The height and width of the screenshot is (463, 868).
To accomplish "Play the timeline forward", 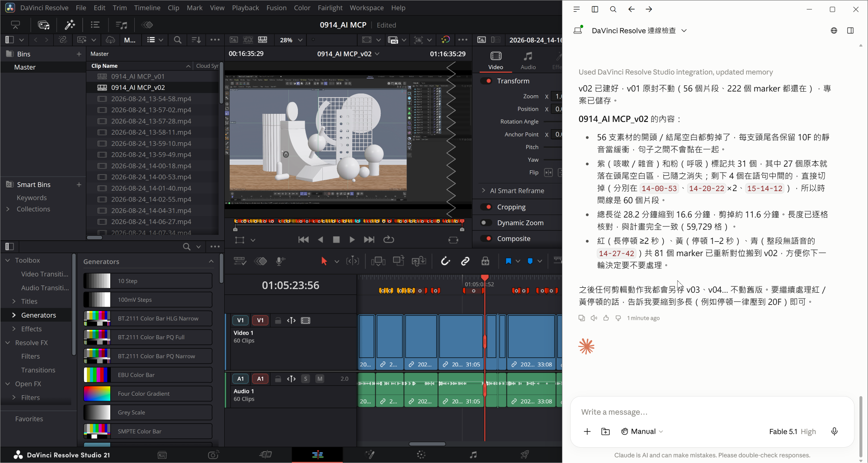I will click(x=352, y=240).
